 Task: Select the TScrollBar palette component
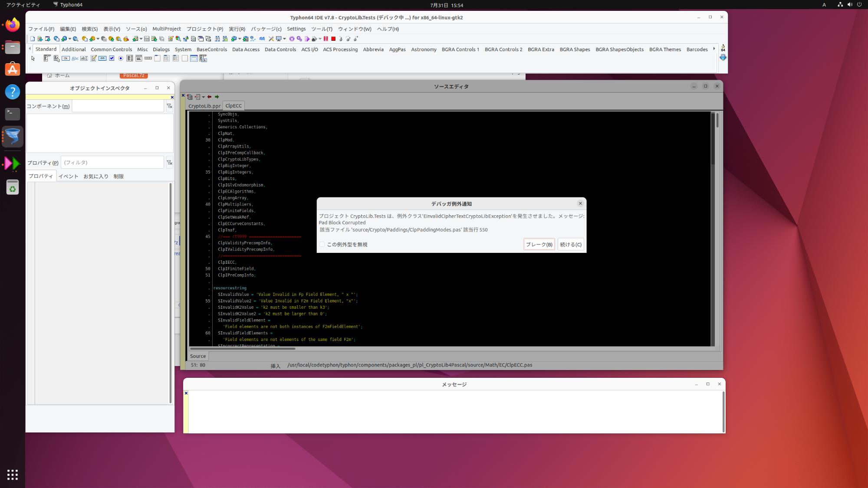pyautogui.click(x=148, y=58)
